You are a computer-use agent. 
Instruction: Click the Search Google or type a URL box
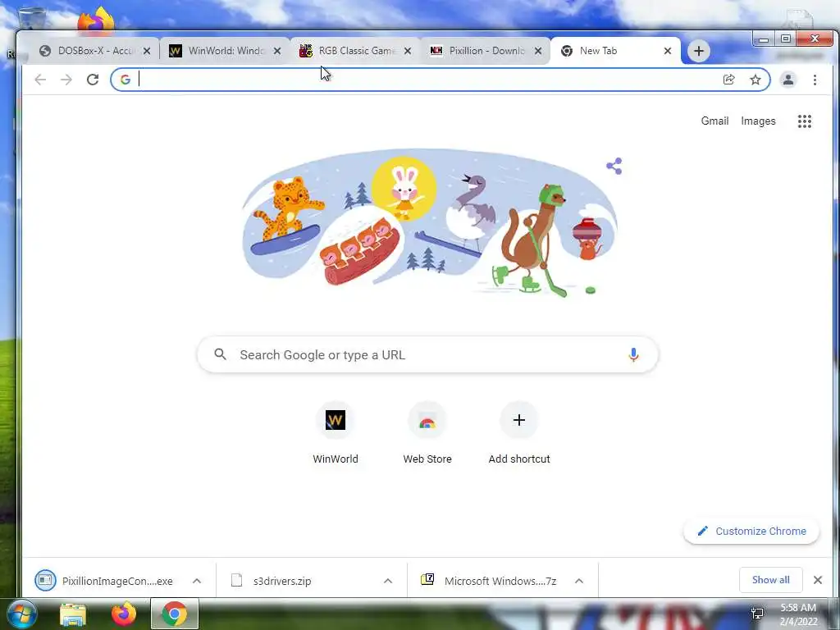pyautogui.click(x=427, y=354)
